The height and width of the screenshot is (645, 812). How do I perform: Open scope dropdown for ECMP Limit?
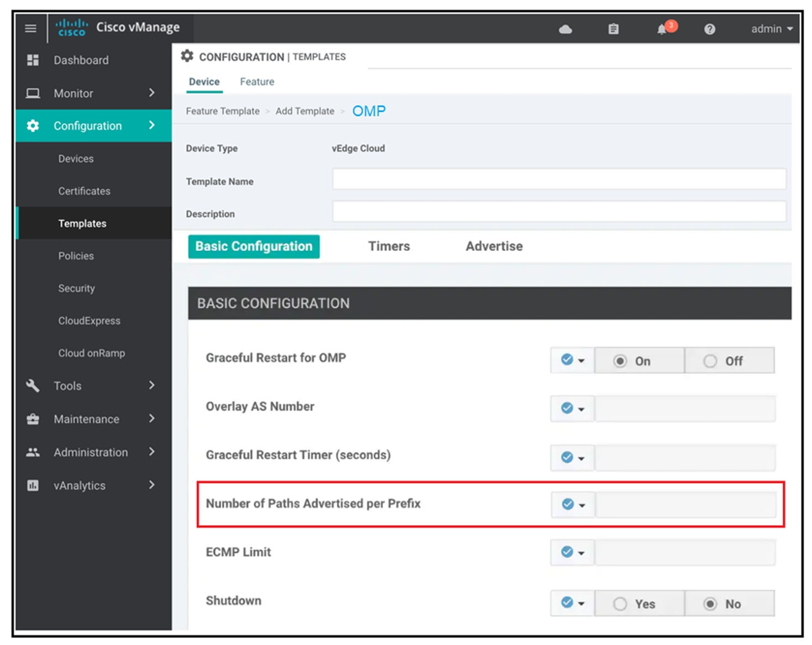coord(572,552)
